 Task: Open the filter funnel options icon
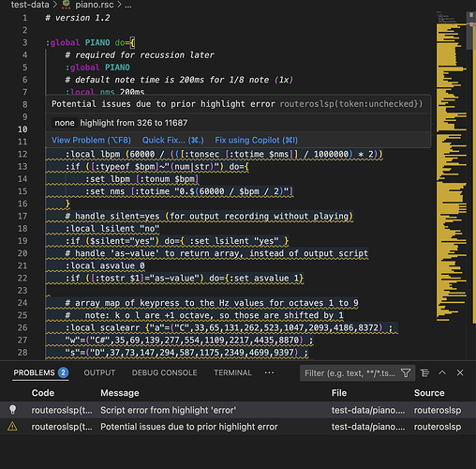coord(406,373)
